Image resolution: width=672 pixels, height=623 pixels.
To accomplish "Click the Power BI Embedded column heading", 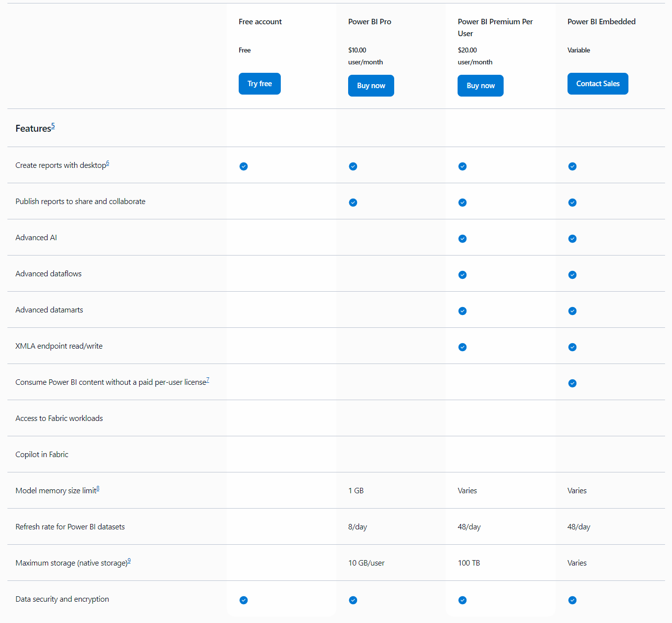I will (x=601, y=22).
